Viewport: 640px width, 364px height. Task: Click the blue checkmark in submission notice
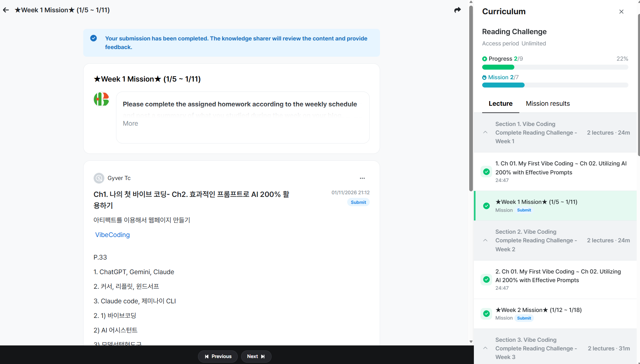(94, 38)
